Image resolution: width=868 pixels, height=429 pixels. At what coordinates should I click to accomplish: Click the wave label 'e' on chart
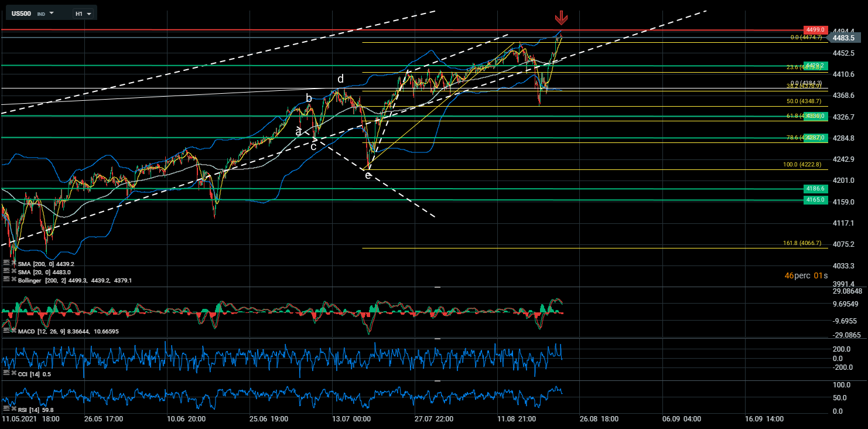pyautogui.click(x=368, y=175)
